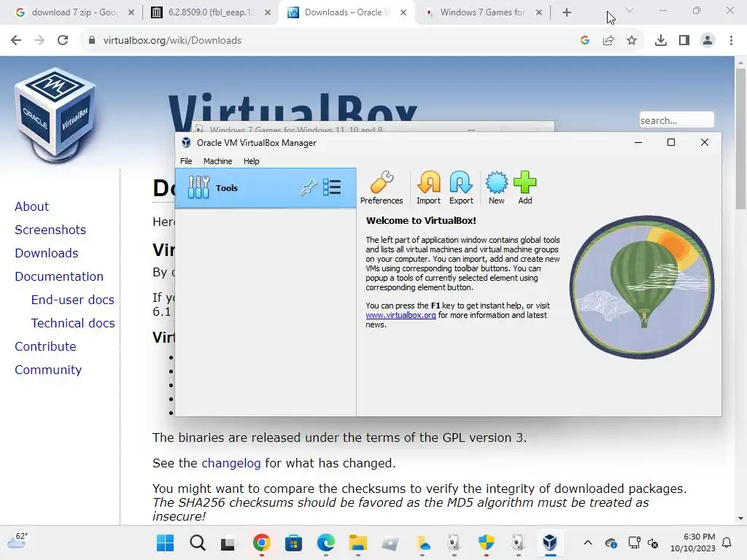Screen dimensions: 747x560
Task: Open Microsoft Store from taskbar
Action: pyautogui.click(x=293, y=542)
